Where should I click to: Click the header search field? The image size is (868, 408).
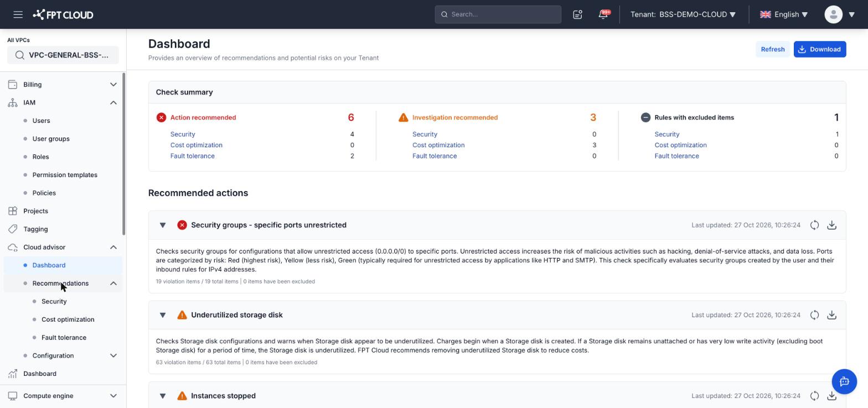point(498,14)
